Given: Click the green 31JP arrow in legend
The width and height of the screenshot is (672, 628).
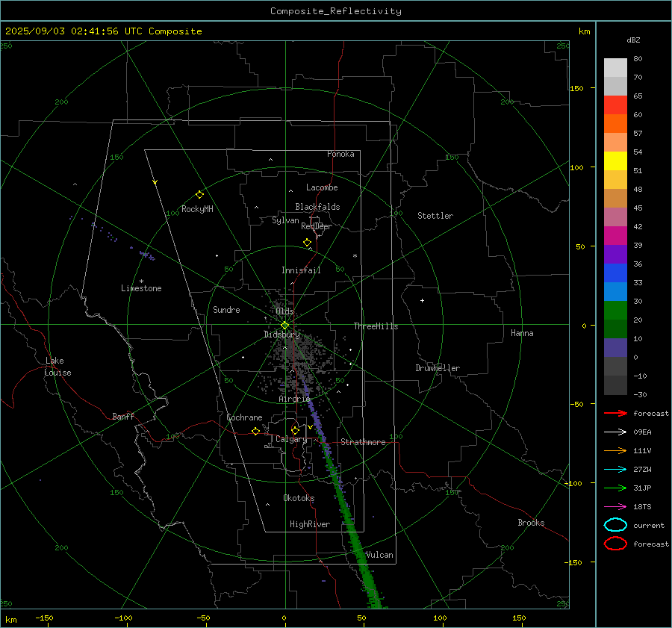Looking at the screenshot, I should pos(615,488).
